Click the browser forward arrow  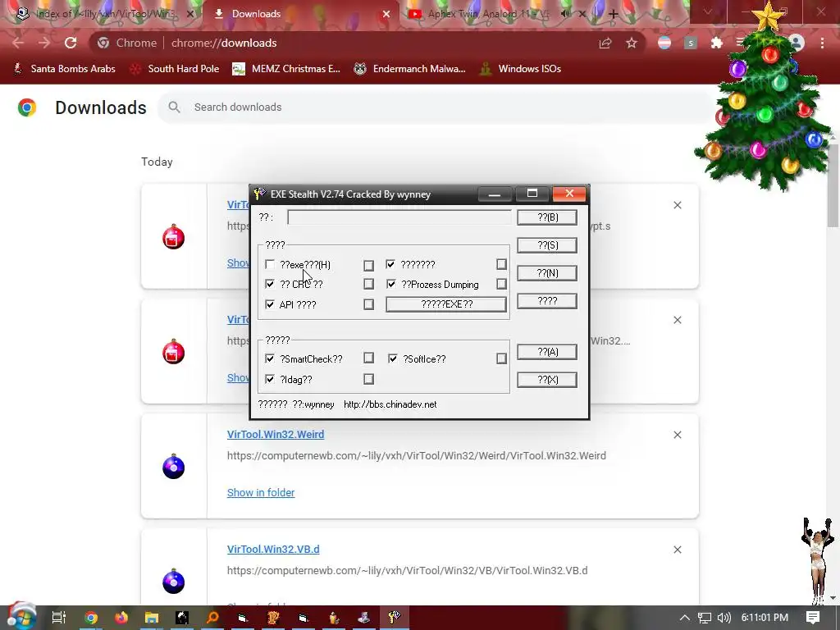point(44,43)
